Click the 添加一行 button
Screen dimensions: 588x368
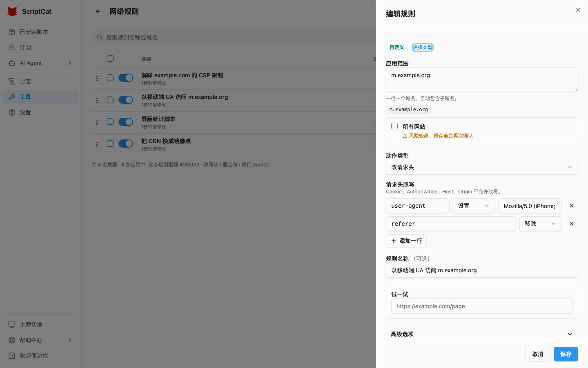pos(406,241)
